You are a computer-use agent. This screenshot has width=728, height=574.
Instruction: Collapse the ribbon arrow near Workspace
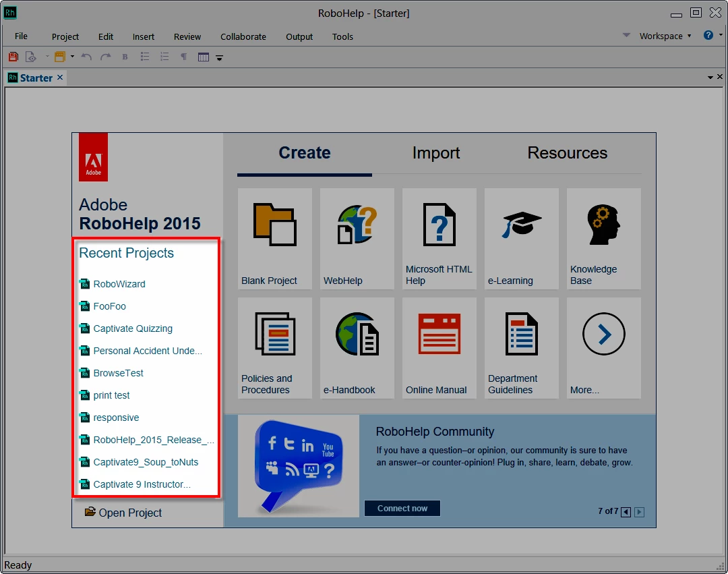626,35
